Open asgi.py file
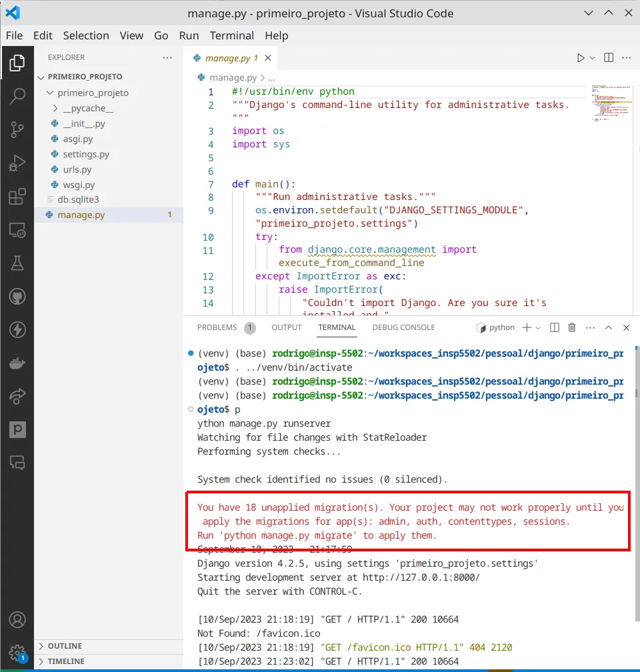The height and width of the screenshot is (672, 640). (77, 139)
